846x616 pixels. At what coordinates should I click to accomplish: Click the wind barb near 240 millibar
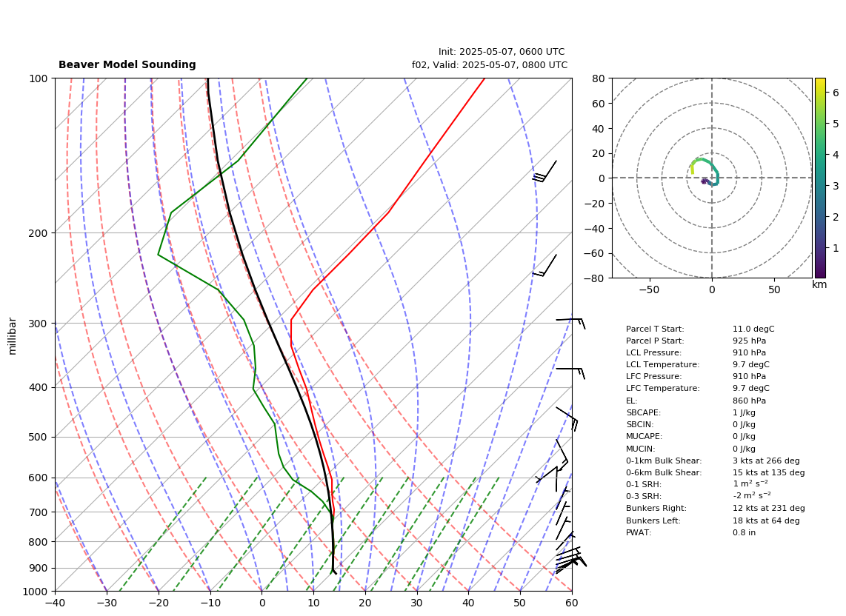tap(545, 265)
